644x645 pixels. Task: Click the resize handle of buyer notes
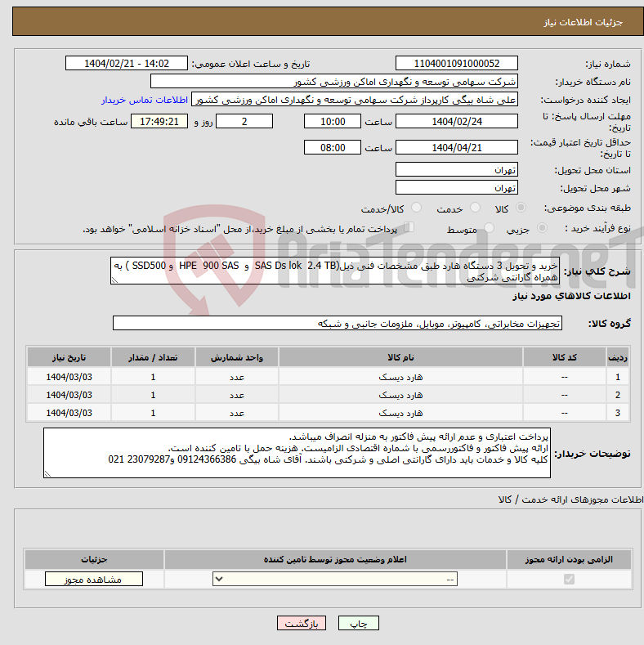pyautogui.click(x=47, y=474)
